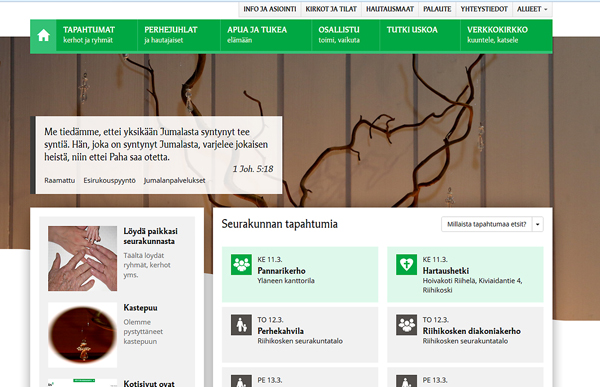Open the Apua ja tukea menu
The image size is (600, 387).
(x=266, y=35)
